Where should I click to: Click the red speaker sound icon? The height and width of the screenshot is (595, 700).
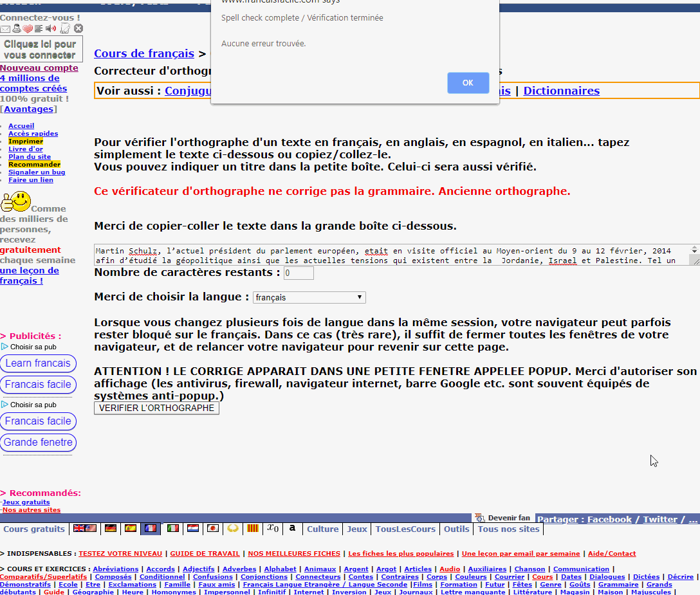(x=51, y=29)
